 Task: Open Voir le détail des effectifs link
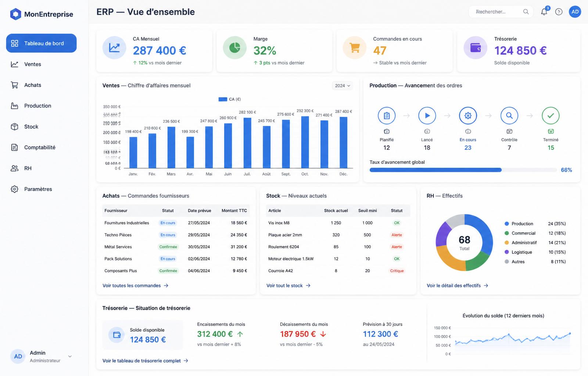point(458,286)
